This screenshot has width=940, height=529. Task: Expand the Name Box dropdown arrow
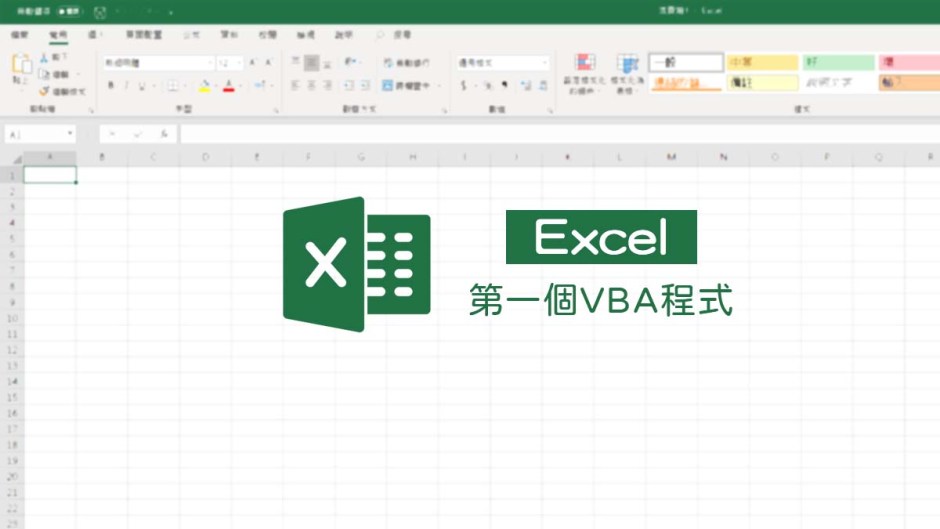point(70,133)
